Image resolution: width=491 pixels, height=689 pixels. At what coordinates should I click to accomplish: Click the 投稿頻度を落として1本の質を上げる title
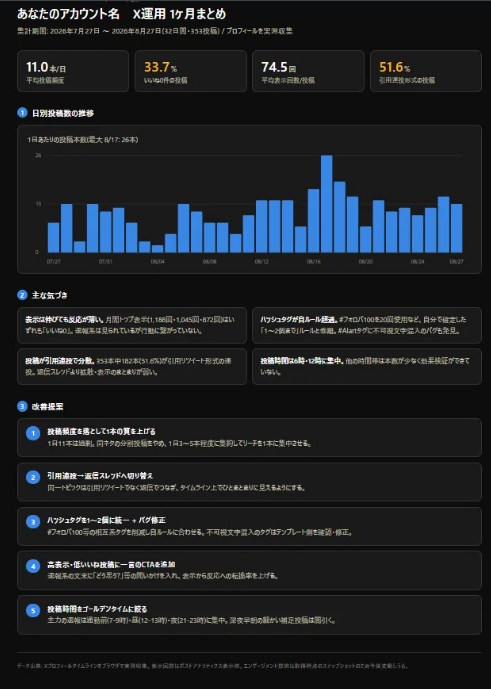pyautogui.click(x=102, y=432)
